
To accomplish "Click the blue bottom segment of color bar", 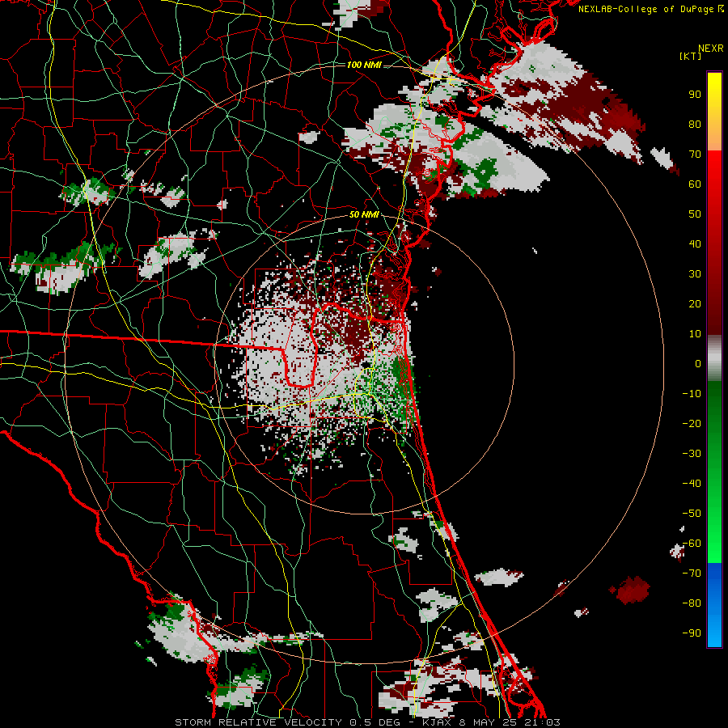I will (714, 604).
